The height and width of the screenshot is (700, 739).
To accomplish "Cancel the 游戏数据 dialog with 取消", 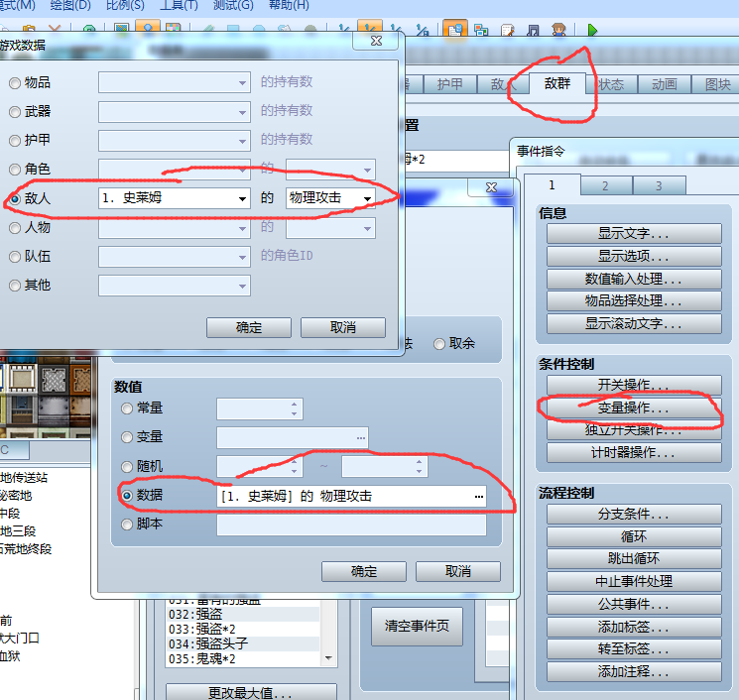I will (x=342, y=327).
